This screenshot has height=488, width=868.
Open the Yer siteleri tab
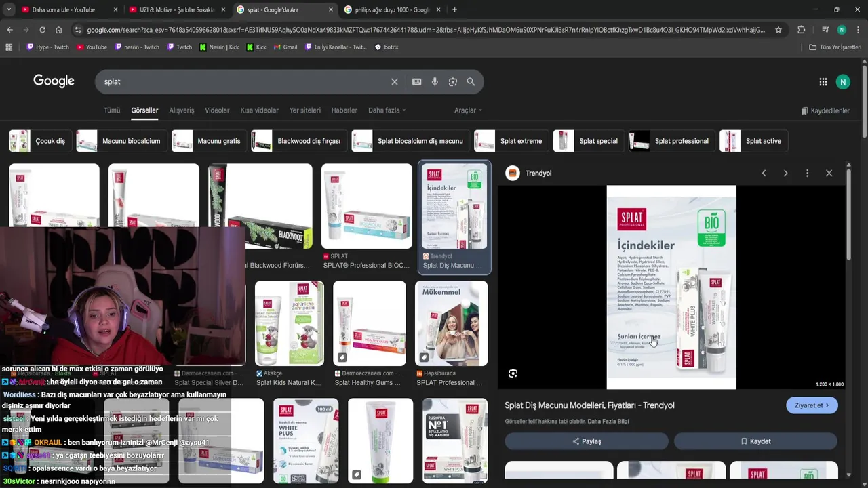coord(304,110)
